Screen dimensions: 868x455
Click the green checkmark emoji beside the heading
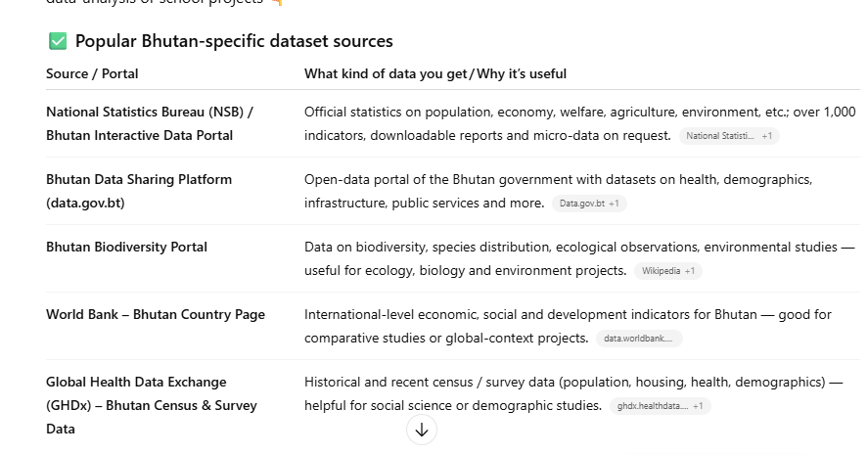(x=58, y=41)
